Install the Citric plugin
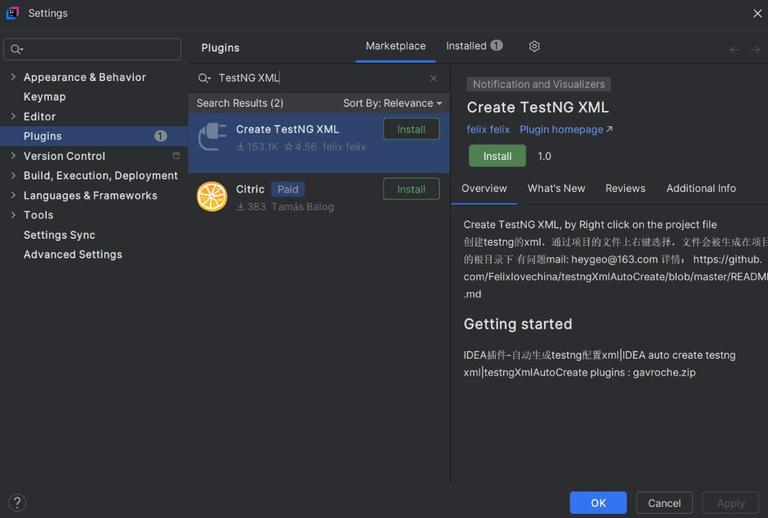Screen dimensions: 768x518 click(x=411, y=189)
